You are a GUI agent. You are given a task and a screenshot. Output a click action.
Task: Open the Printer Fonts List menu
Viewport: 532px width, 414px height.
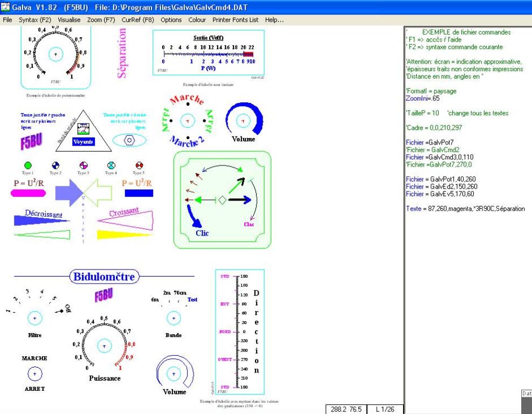pyautogui.click(x=236, y=20)
